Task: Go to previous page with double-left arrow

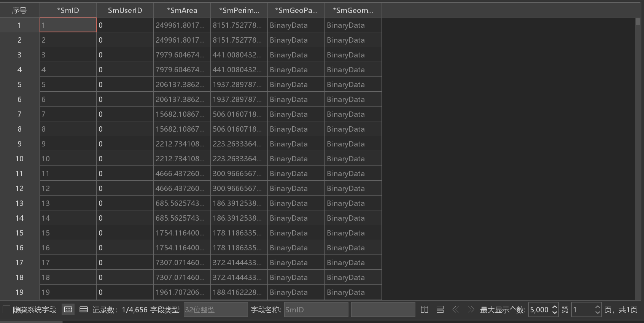Action: [x=455, y=309]
